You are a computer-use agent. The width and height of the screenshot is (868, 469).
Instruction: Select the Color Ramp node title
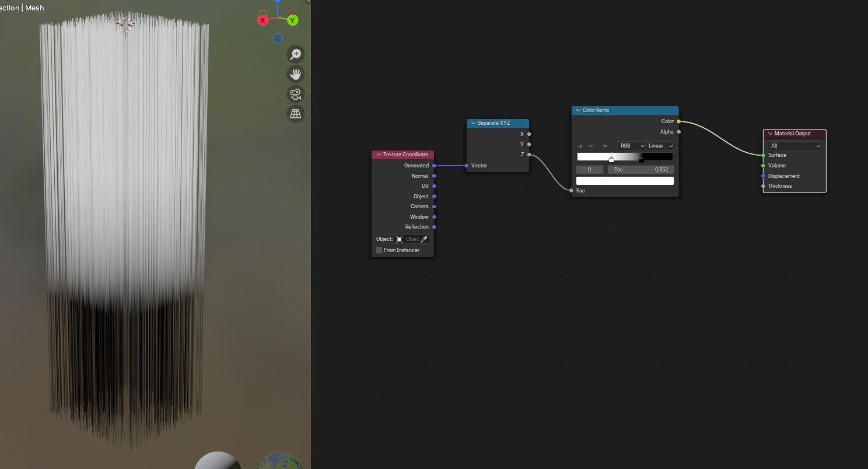[x=596, y=110]
